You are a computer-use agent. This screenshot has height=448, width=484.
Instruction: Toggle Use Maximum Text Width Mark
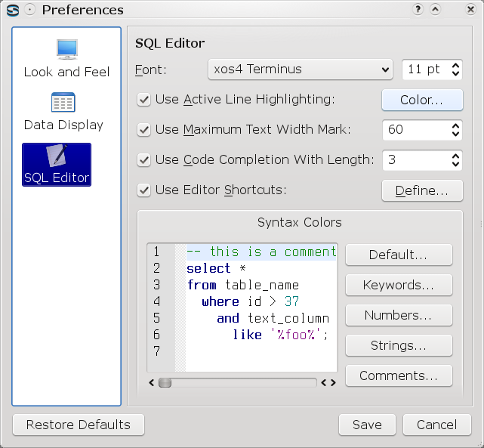143,130
